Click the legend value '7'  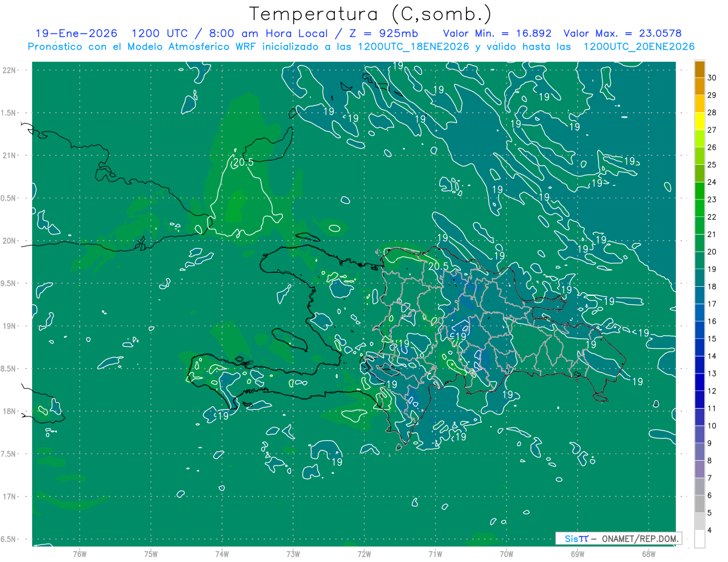[710, 478]
